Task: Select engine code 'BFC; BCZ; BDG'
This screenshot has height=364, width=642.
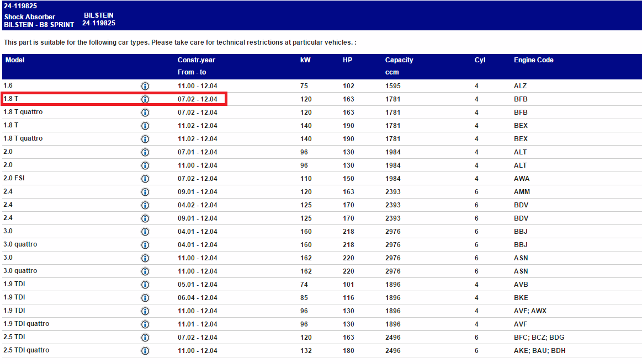Action: pyautogui.click(x=539, y=338)
